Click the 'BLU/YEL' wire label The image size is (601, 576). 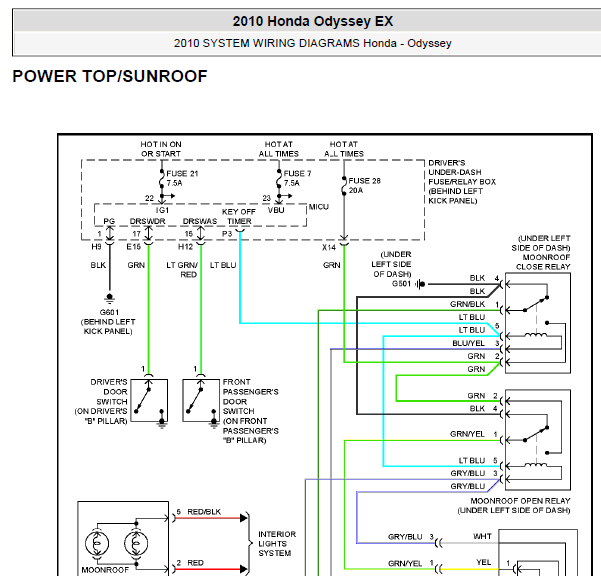[x=468, y=343]
